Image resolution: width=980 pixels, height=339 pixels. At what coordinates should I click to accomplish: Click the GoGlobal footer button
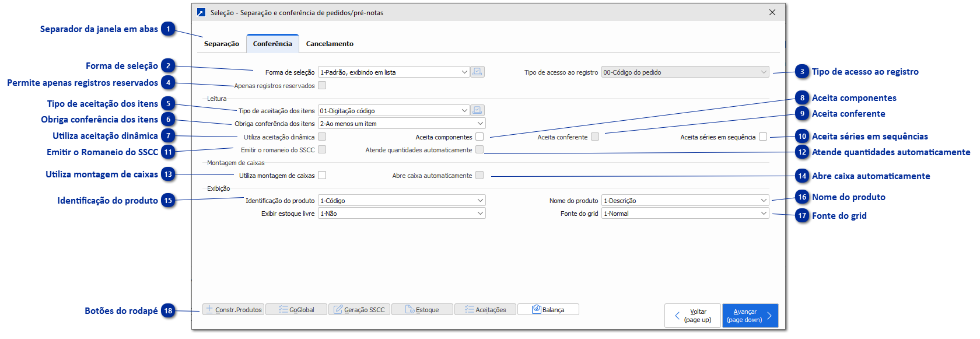pyautogui.click(x=296, y=310)
